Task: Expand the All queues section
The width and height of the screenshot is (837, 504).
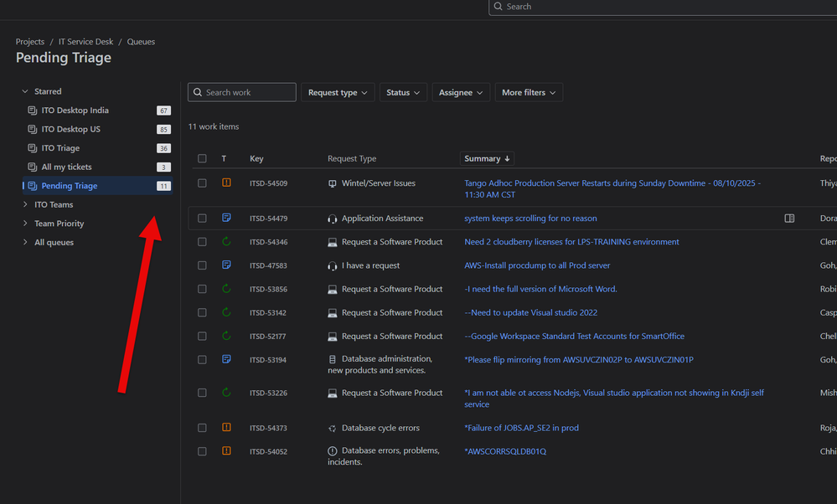Action: pyautogui.click(x=25, y=242)
